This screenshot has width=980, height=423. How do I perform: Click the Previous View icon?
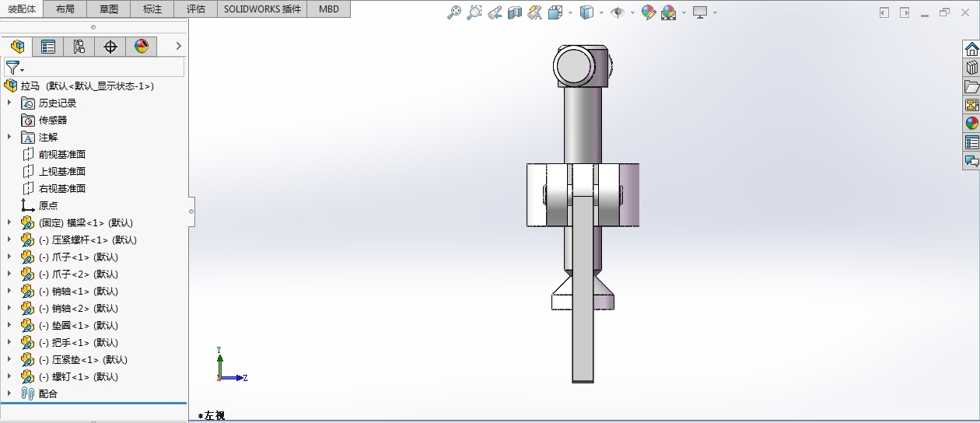click(495, 12)
